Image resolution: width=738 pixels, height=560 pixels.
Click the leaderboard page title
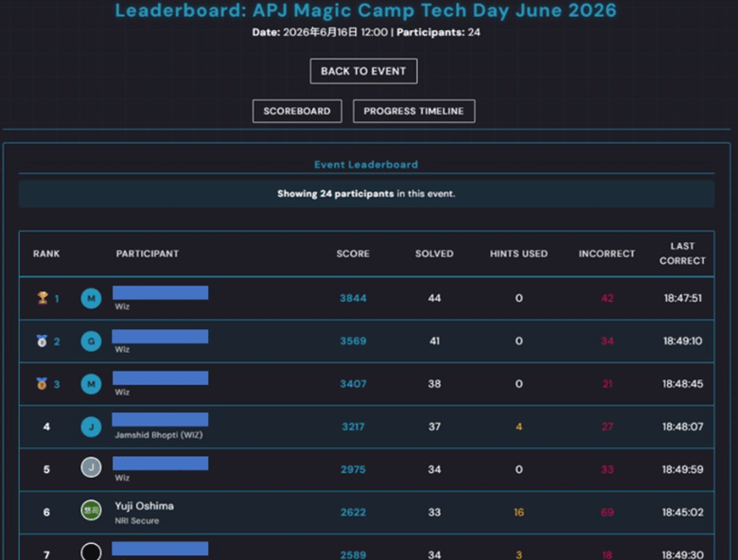(365, 9)
